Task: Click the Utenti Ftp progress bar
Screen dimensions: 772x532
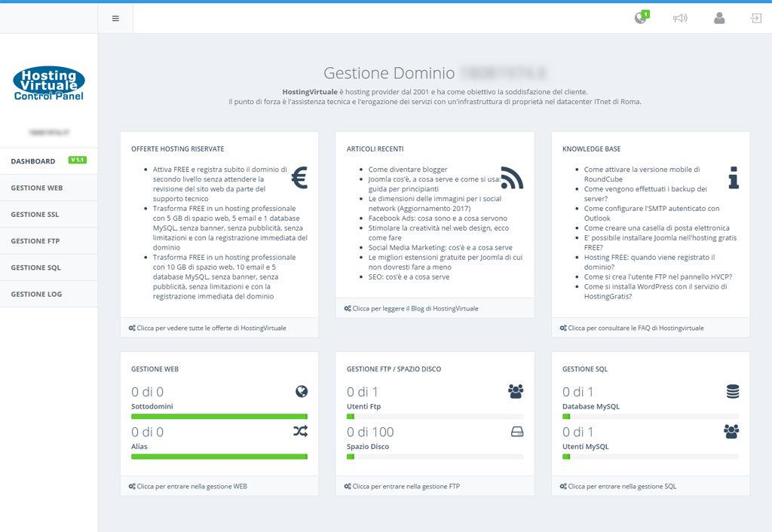Action: 435,417
